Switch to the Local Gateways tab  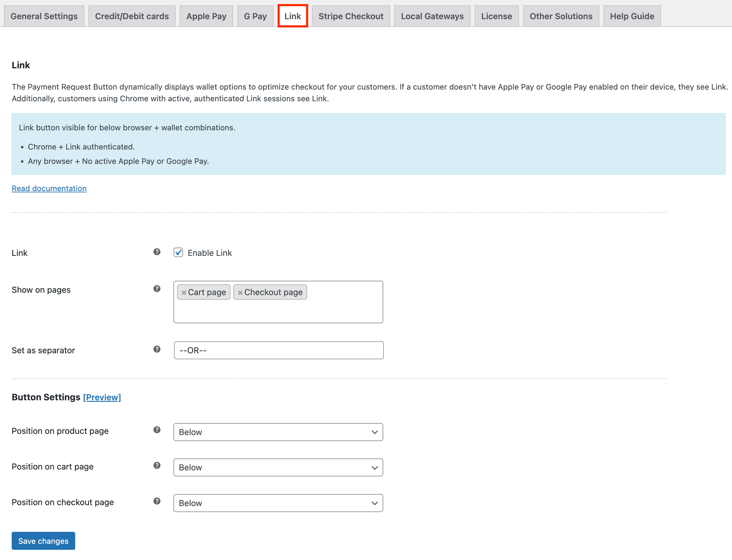[x=432, y=16]
